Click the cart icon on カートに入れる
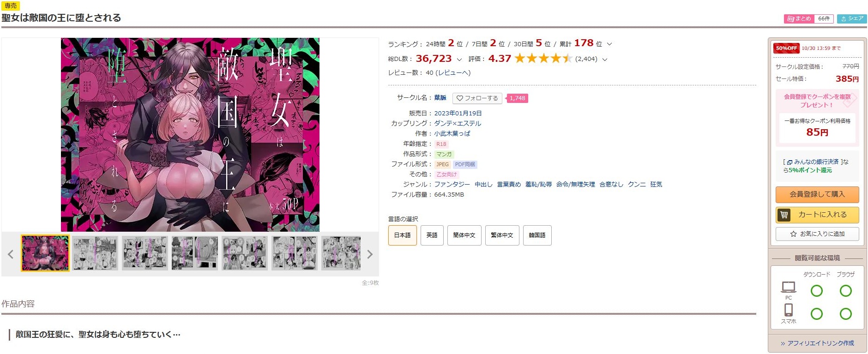This screenshot has height=354, width=868. point(784,215)
